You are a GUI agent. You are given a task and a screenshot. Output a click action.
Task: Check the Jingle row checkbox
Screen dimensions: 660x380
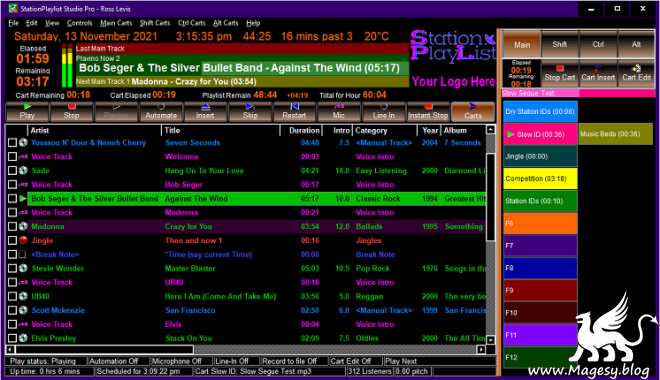coord(12,240)
